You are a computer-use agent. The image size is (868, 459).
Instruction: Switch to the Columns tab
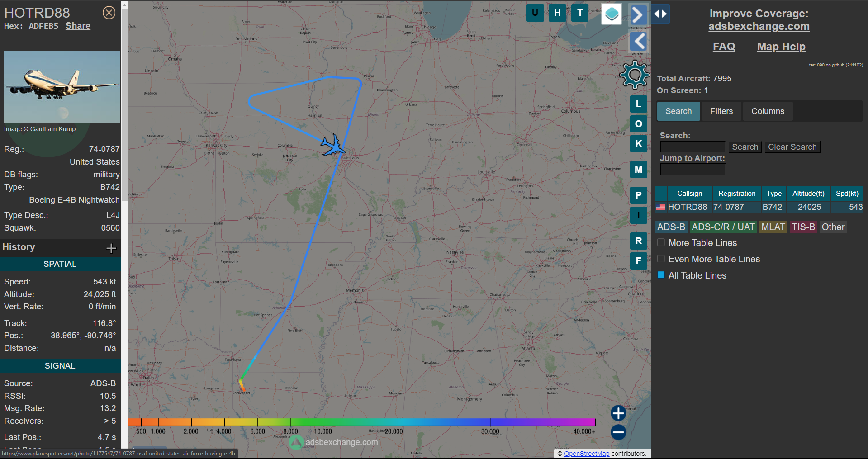point(768,111)
